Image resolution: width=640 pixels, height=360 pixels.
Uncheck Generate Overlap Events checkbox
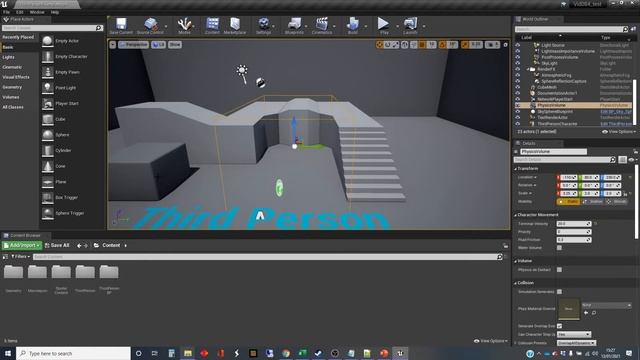tap(559, 326)
